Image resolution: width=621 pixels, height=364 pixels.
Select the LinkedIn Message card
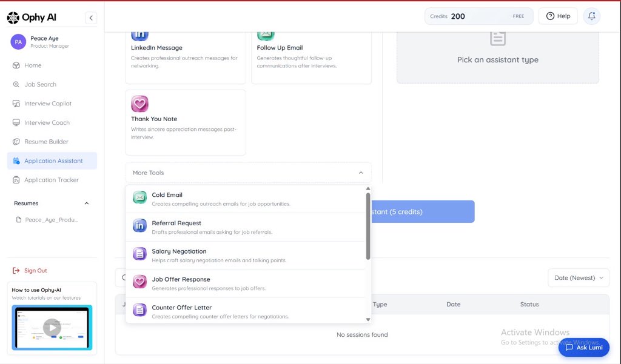[x=186, y=58]
